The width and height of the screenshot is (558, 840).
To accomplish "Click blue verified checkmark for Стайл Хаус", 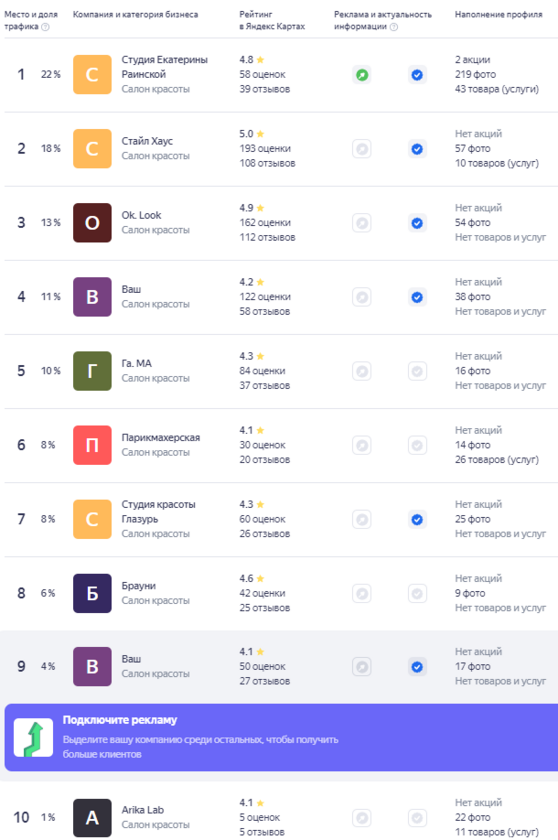I will tap(417, 149).
